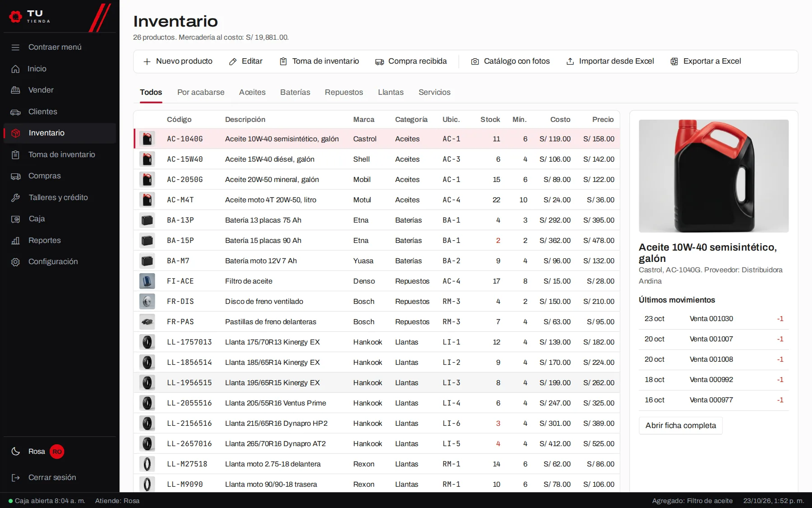812x508 pixels.
Task: Open Clientes via the car icon
Action: coord(15,112)
